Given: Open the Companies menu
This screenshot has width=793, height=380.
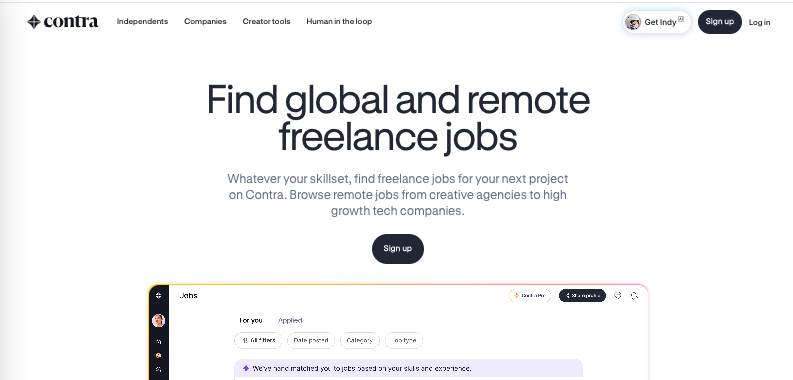Looking at the screenshot, I should click(205, 21).
